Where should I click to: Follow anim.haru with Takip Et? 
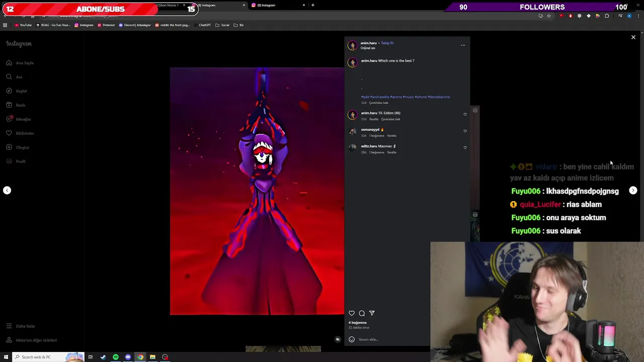point(387,43)
